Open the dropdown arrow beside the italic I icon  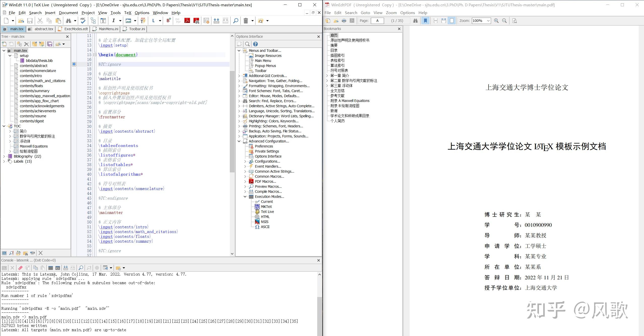pos(120,21)
